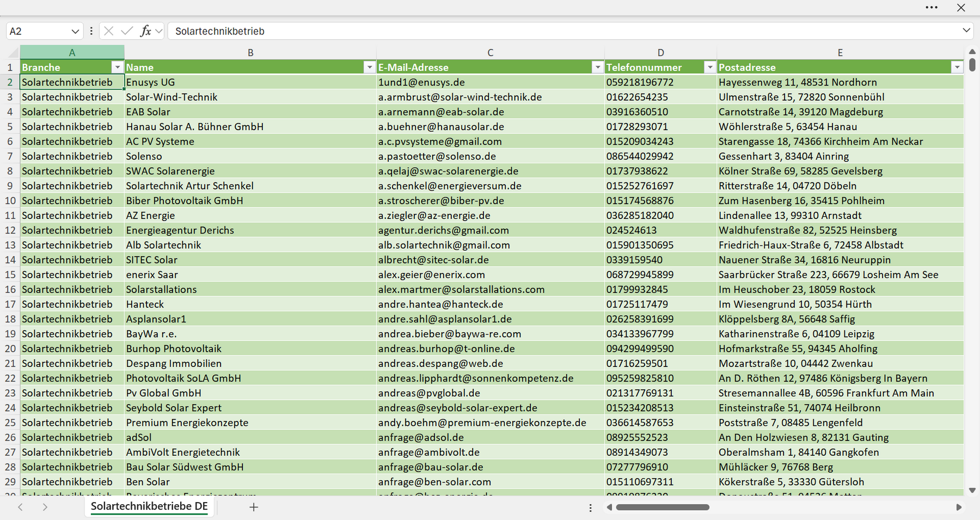
Task: Go to previous sheet with left arrow
Action: pyautogui.click(x=20, y=507)
